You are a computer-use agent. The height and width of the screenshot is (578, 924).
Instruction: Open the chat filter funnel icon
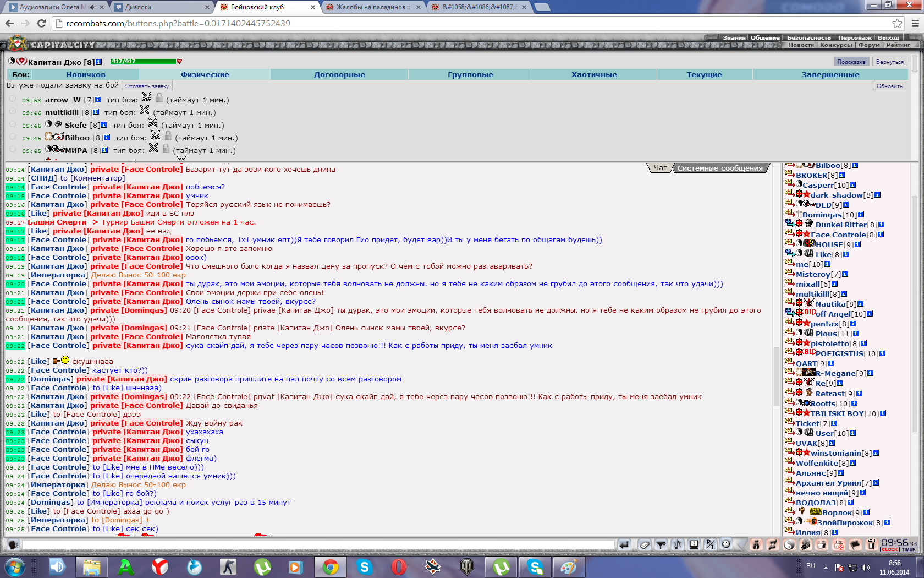tap(661, 544)
